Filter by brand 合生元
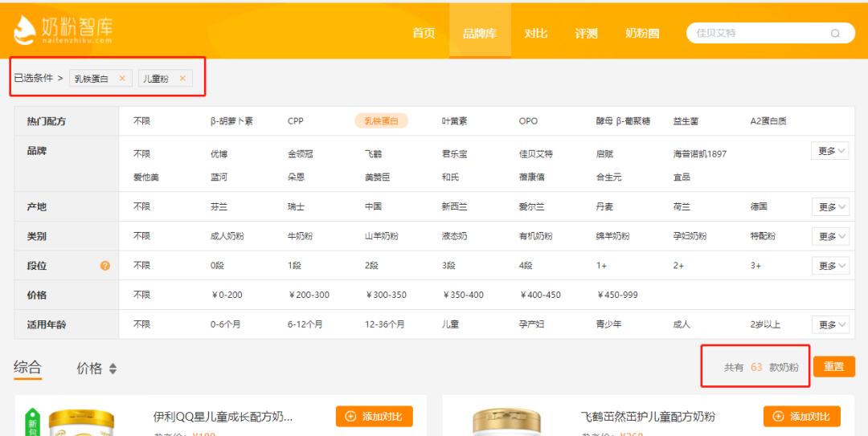This screenshot has height=436, width=868. click(x=609, y=177)
